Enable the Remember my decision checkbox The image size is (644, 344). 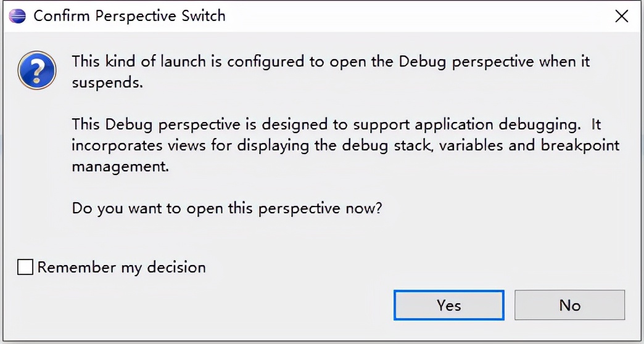coord(25,267)
